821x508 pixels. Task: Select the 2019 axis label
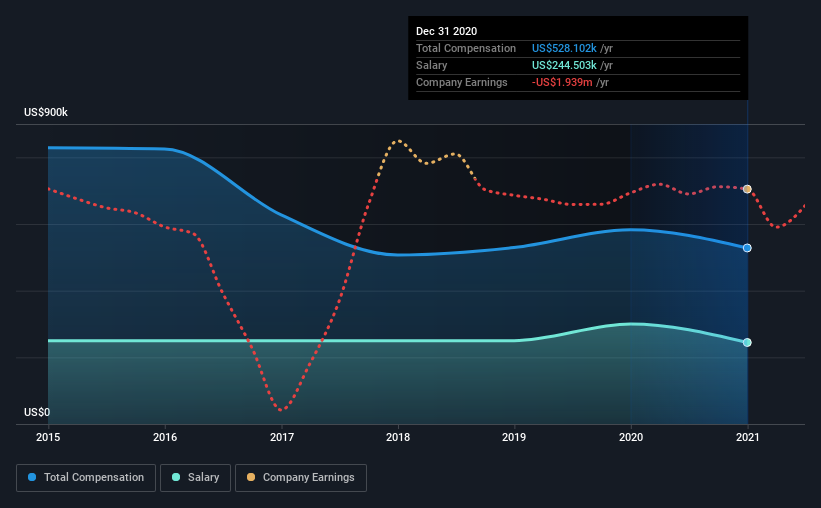click(514, 437)
